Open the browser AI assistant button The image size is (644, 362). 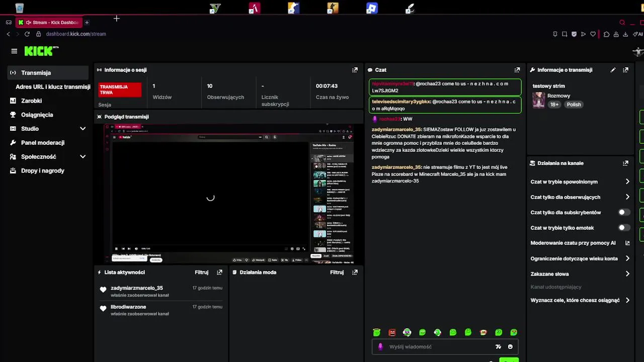(x=638, y=34)
